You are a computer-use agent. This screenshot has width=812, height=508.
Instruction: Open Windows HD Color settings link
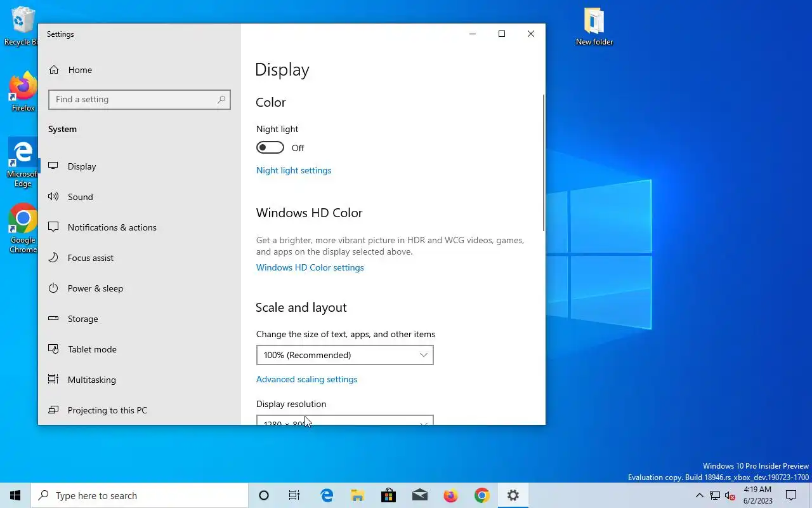310,267
